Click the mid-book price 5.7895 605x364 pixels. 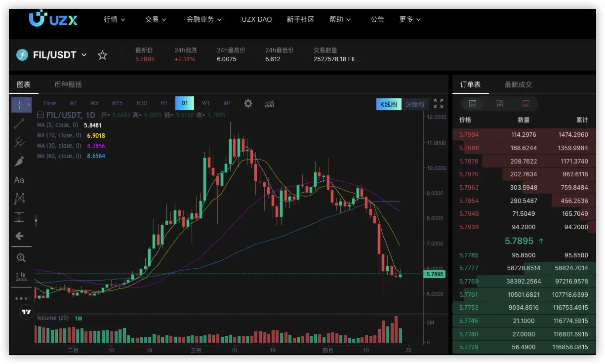tap(519, 241)
